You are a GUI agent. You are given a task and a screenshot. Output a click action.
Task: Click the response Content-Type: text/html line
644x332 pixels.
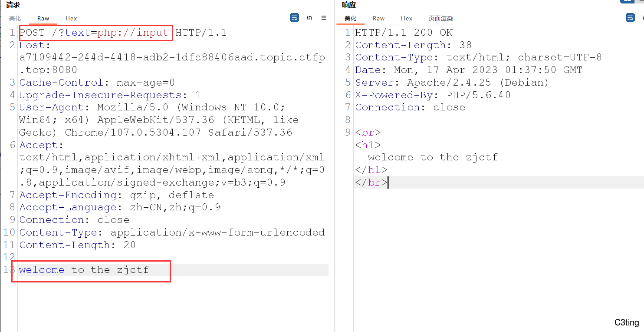coord(478,57)
